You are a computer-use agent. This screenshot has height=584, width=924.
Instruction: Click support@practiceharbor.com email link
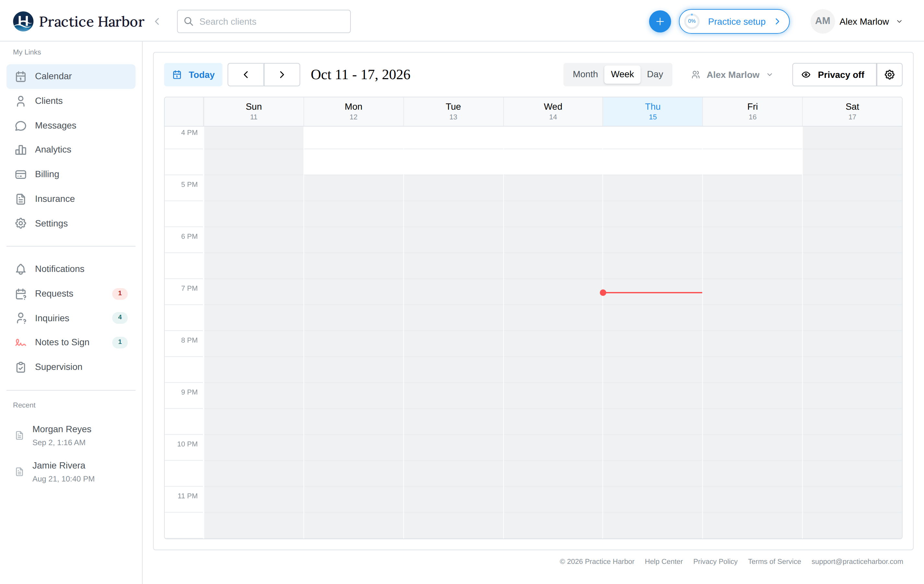tap(857, 561)
